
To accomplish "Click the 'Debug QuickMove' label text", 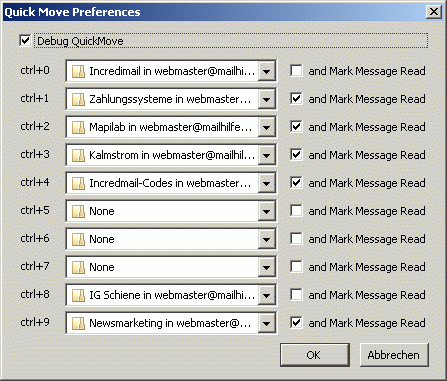I will coord(80,41).
